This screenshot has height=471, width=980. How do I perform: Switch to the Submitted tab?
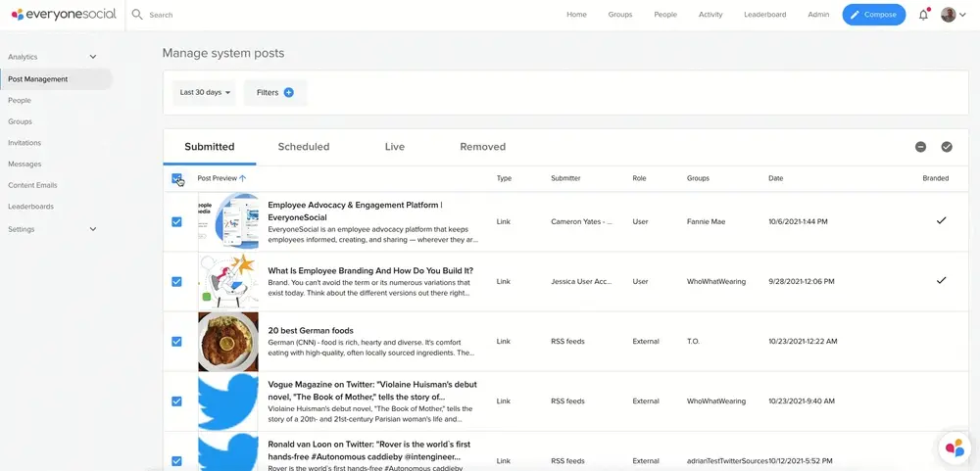click(x=210, y=147)
